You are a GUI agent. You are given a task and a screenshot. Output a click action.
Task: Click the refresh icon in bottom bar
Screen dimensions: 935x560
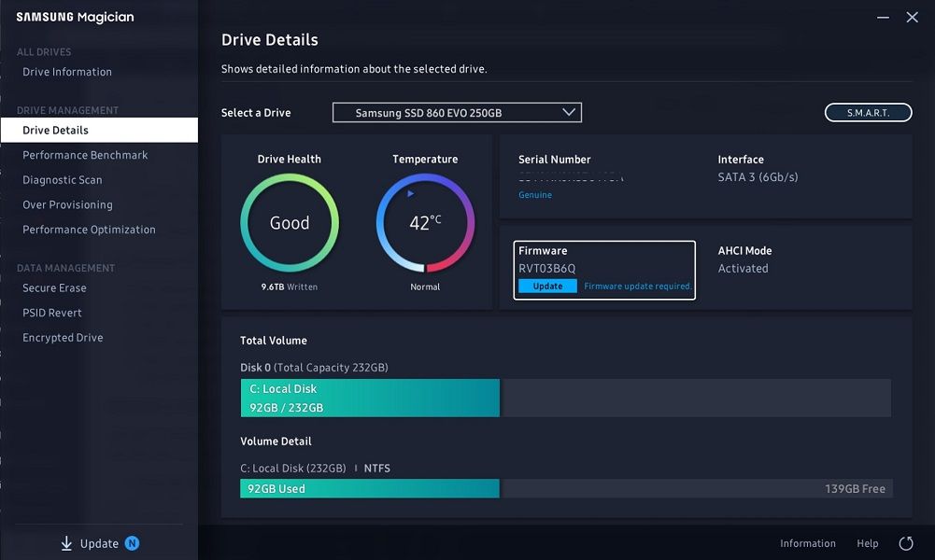906,542
